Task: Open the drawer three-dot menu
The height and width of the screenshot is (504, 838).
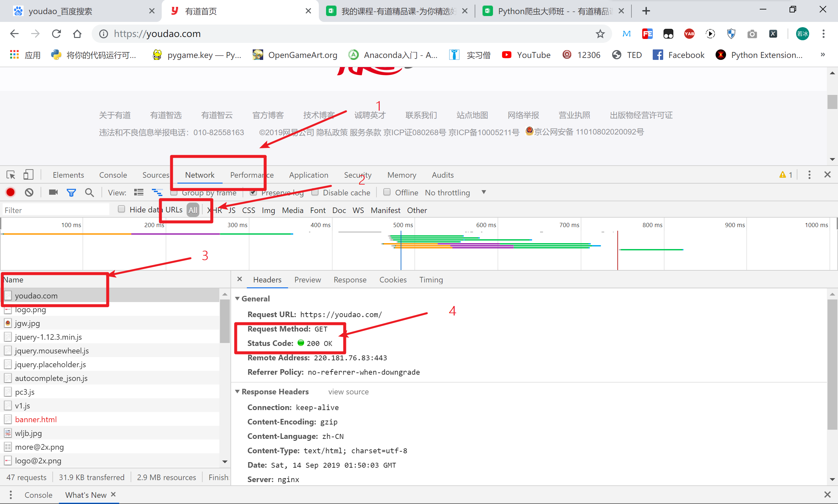Action: [x=10, y=495]
